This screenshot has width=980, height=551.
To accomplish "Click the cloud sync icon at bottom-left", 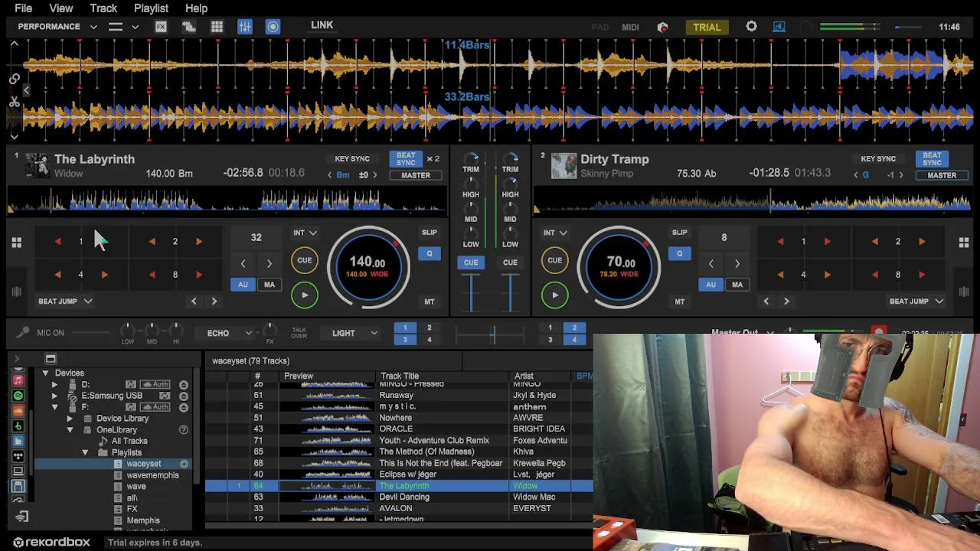I will [x=21, y=517].
